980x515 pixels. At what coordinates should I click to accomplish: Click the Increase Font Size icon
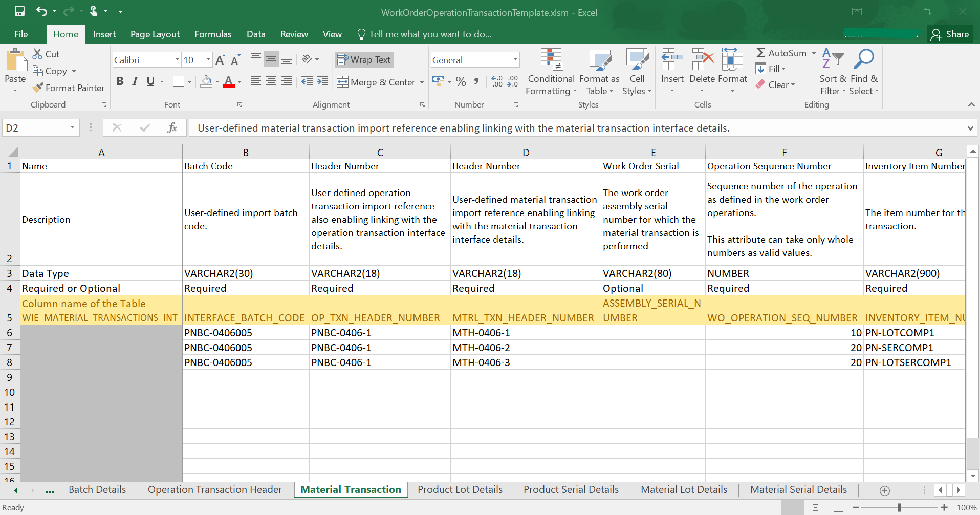(220, 60)
